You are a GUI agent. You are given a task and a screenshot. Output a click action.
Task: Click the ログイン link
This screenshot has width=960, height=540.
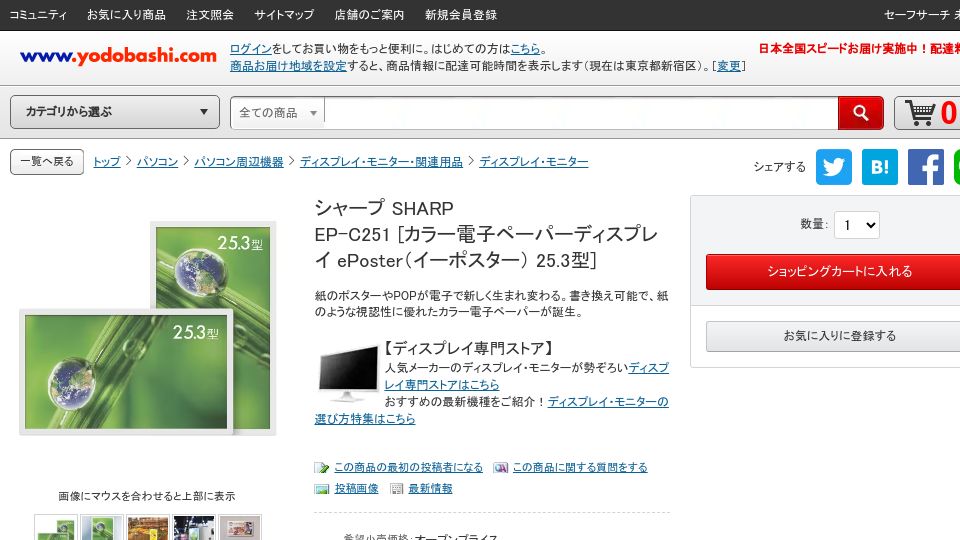point(250,49)
